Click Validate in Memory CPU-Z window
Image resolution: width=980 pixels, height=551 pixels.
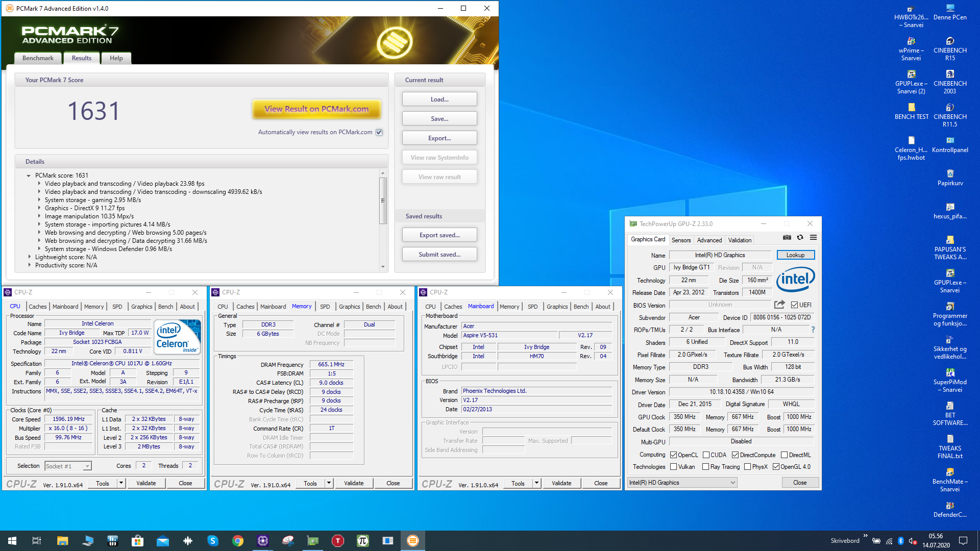tap(354, 483)
